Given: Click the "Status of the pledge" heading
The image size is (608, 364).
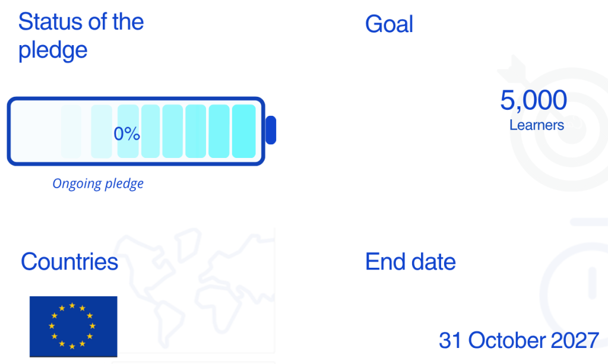Looking at the screenshot, I should 81,36.
